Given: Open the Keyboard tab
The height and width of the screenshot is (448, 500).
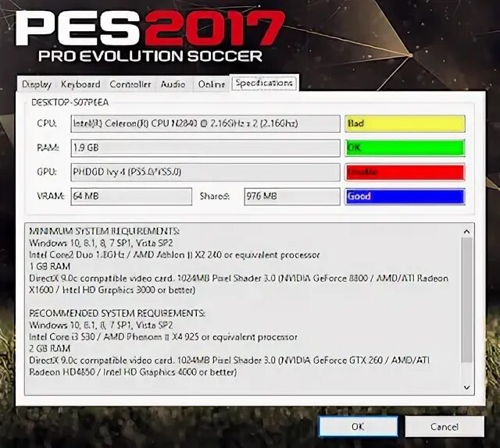Looking at the screenshot, I should click(x=80, y=84).
